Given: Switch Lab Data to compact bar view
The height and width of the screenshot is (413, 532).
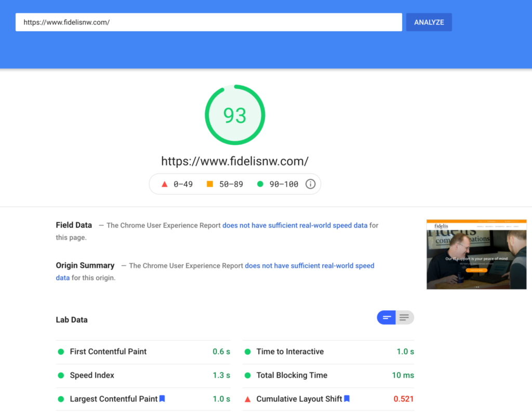Looking at the screenshot, I should point(387,318).
